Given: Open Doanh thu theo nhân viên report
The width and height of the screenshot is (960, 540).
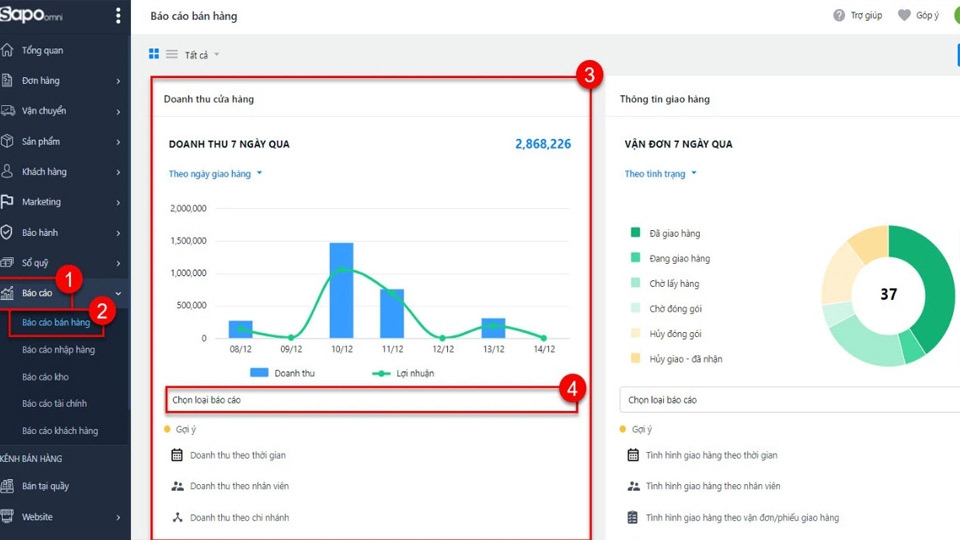Looking at the screenshot, I should pyautogui.click(x=239, y=486).
